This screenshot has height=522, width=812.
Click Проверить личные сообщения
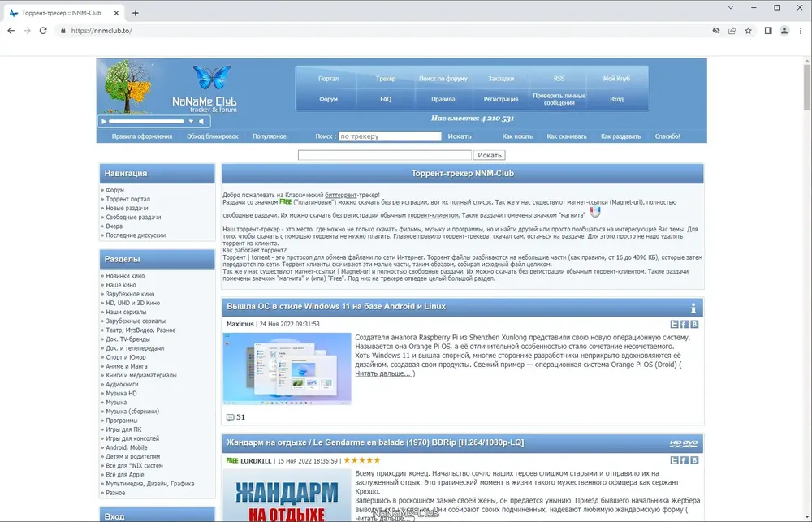click(559, 99)
